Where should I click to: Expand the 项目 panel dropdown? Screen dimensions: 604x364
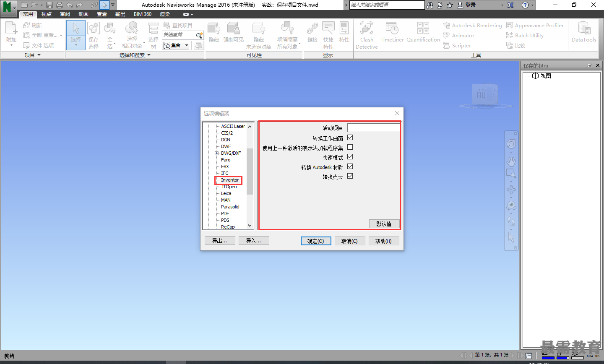pos(39,55)
